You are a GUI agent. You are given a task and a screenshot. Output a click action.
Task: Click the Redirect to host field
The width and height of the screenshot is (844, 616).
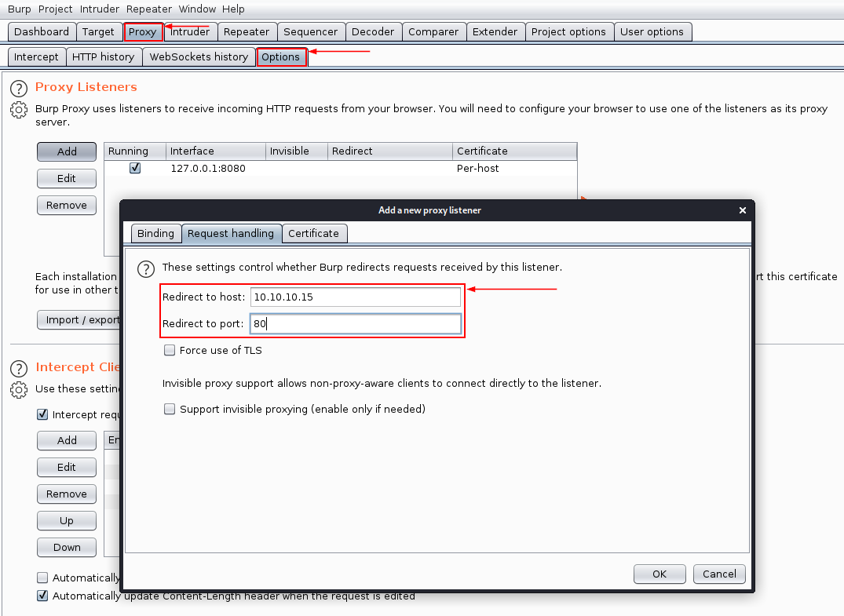pyautogui.click(x=355, y=297)
